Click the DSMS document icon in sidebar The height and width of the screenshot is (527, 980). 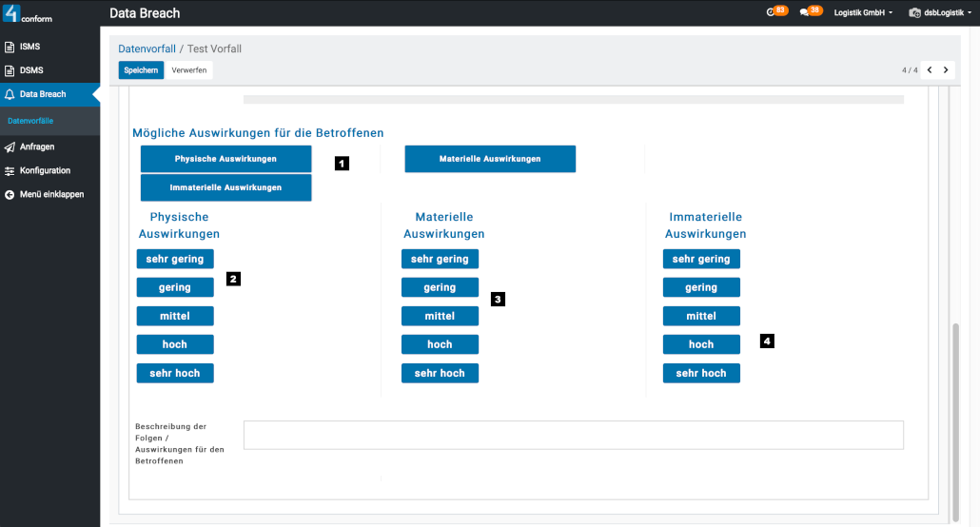[10, 70]
